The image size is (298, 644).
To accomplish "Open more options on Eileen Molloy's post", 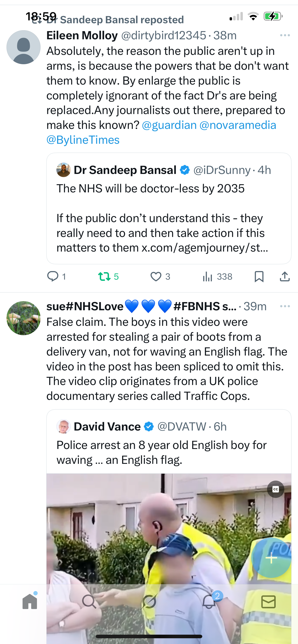I will pyautogui.click(x=285, y=35).
